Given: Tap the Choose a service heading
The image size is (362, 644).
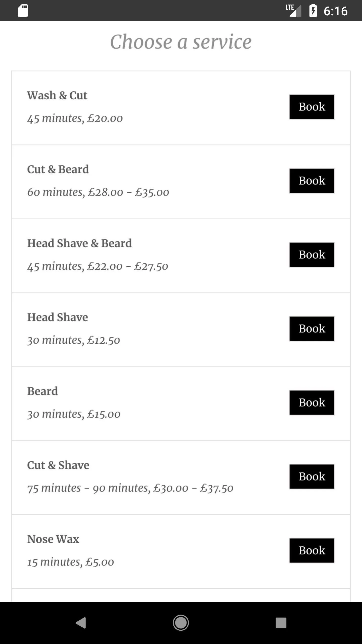Looking at the screenshot, I should (x=181, y=42).
